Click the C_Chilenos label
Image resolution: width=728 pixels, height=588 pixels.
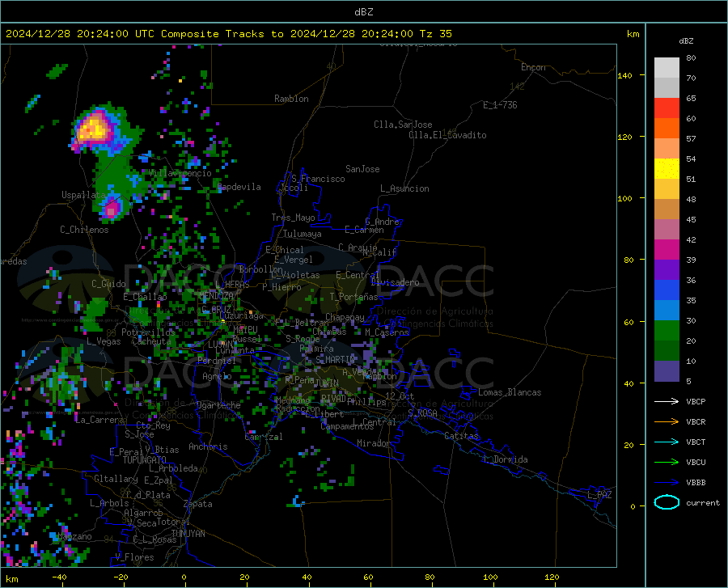[x=84, y=230]
